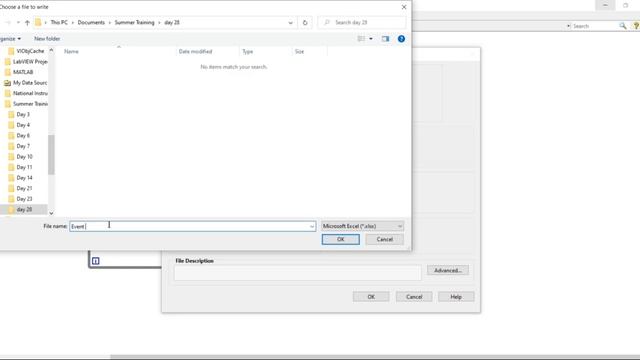Click the folder tree scrollbar thumb
Image resolution: width=640 pixels, height=360 pixels.
(x=51, y=155)
